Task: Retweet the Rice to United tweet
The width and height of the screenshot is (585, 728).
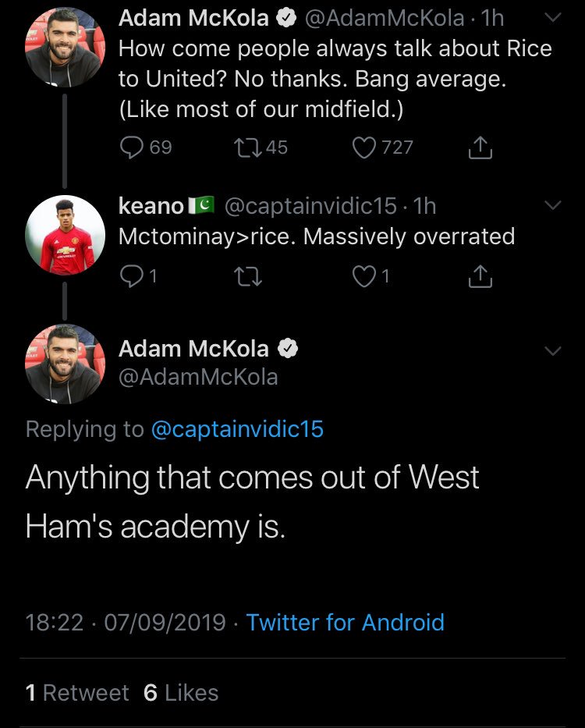Action: (251, 147)
